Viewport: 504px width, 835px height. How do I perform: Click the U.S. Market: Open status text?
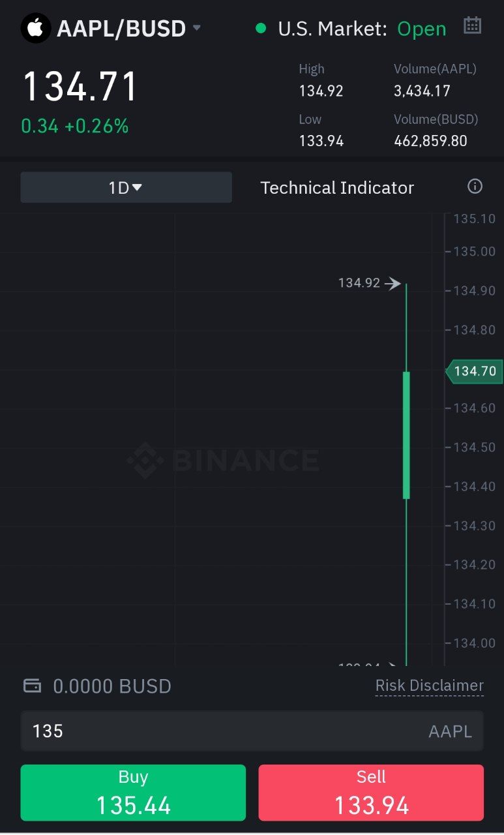click(362, 29)
